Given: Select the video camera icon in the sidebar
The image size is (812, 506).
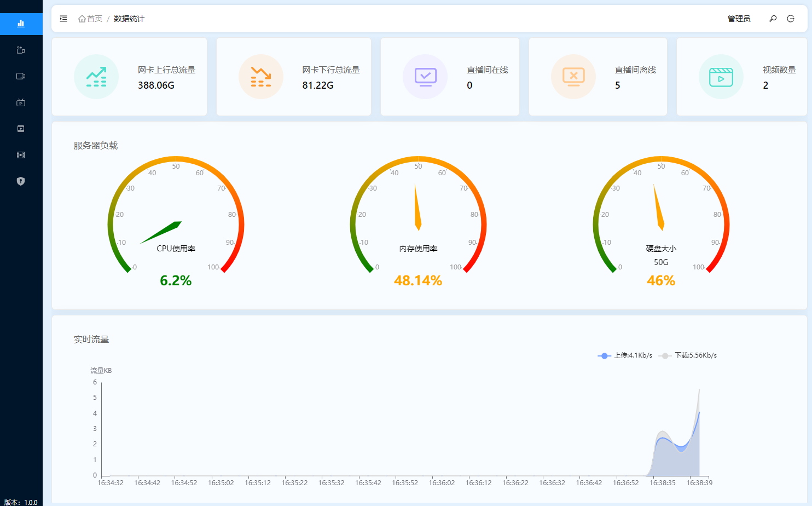Looking at the screenshot, I should (x=21, y=76).
